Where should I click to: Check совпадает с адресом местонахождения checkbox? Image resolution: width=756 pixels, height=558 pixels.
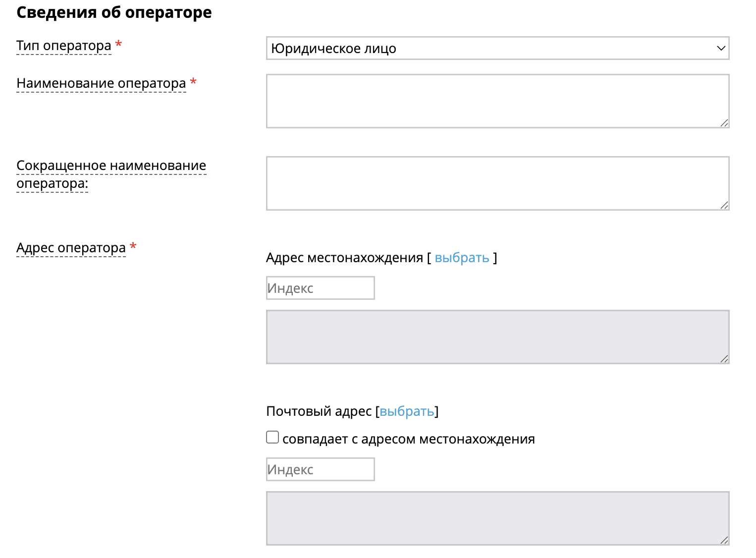tap(272, 437)
